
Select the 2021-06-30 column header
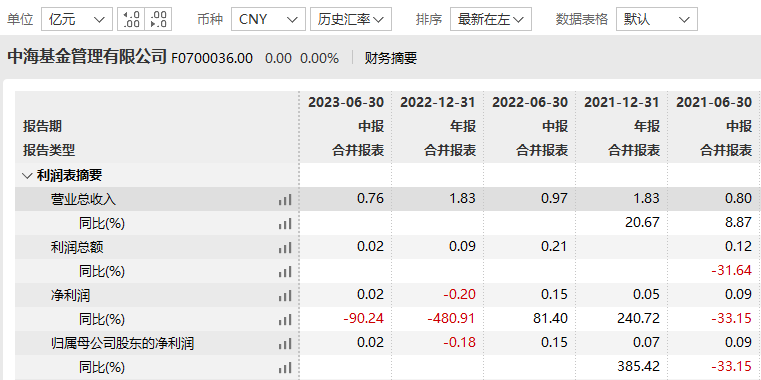tap(714, 102)
